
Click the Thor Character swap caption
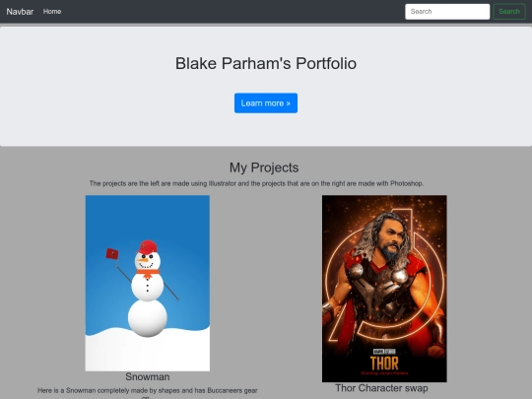coord(381,388)
